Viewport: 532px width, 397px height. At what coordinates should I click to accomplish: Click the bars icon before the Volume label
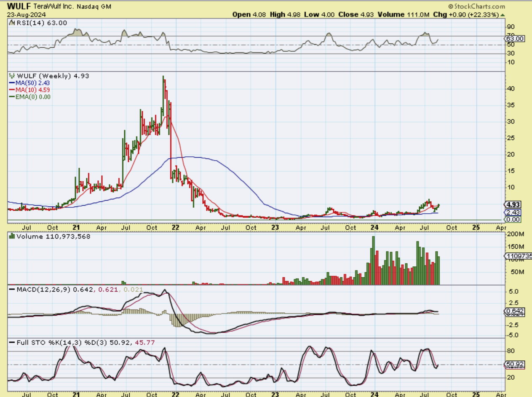[x=12, y=236]
